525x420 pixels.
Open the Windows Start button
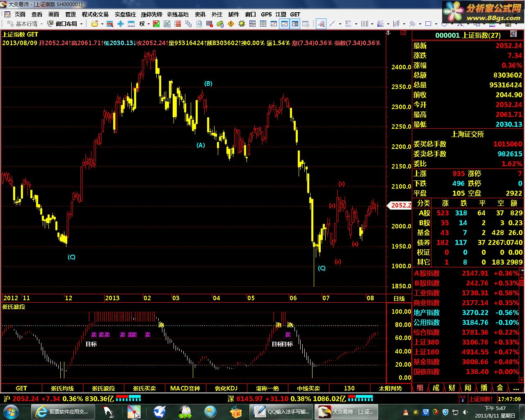[10, 411]
